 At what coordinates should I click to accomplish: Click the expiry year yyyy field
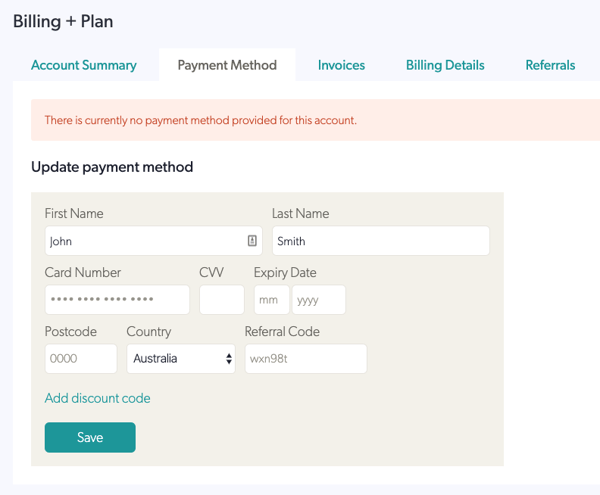point(319,300)
